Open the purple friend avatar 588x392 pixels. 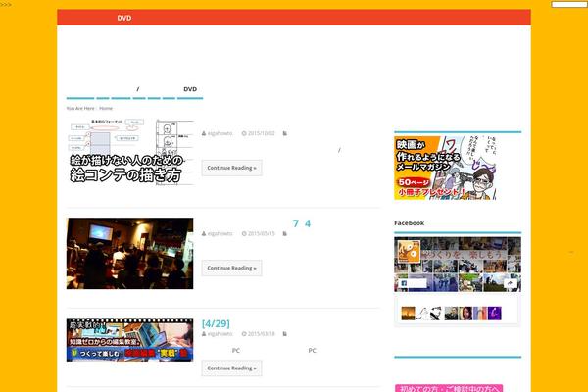[x=495, y=314]
